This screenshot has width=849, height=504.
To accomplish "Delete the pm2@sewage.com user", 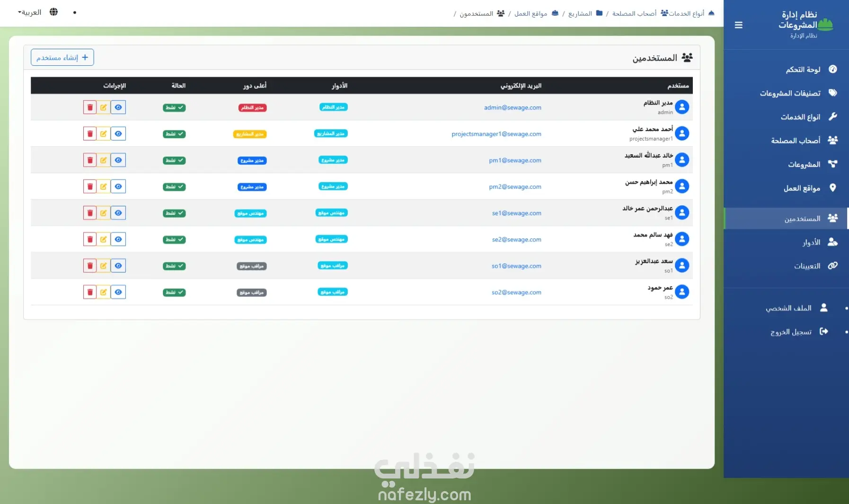I will (x=90, y=187).
